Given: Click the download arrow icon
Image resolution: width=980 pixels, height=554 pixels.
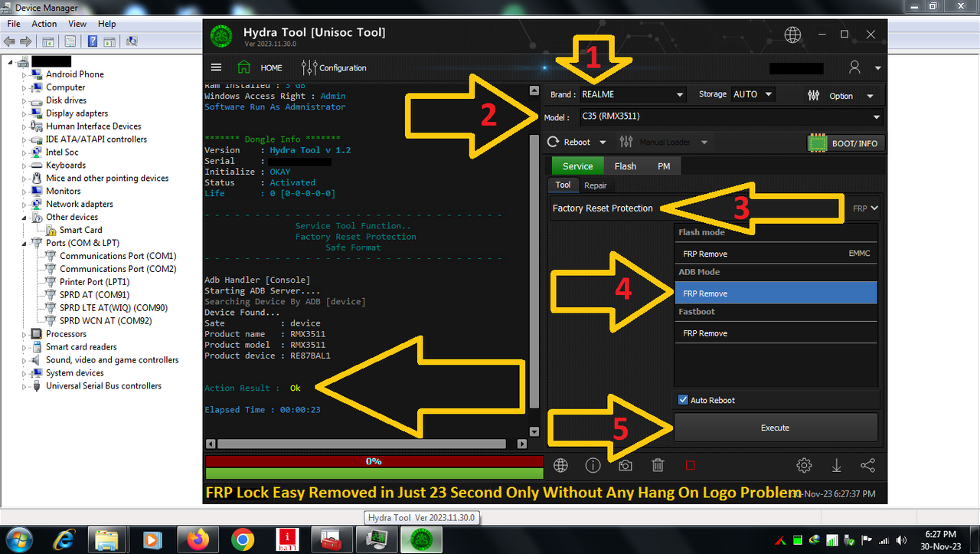Looking at the screenshot, I should [x=836, y=465].
